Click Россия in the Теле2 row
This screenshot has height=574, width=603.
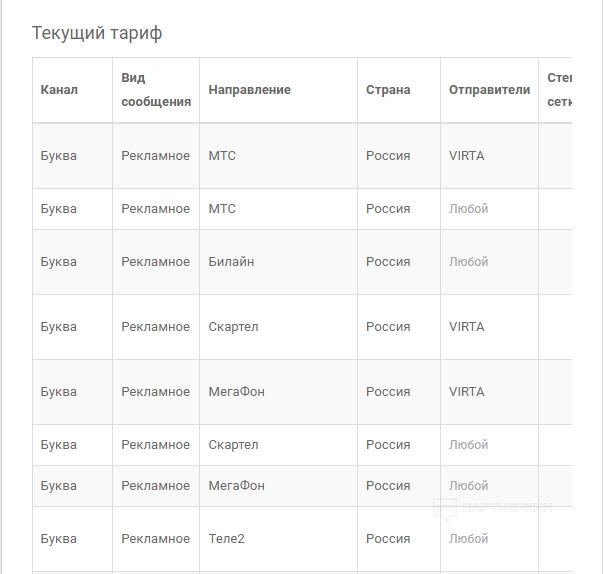point(387,539)
